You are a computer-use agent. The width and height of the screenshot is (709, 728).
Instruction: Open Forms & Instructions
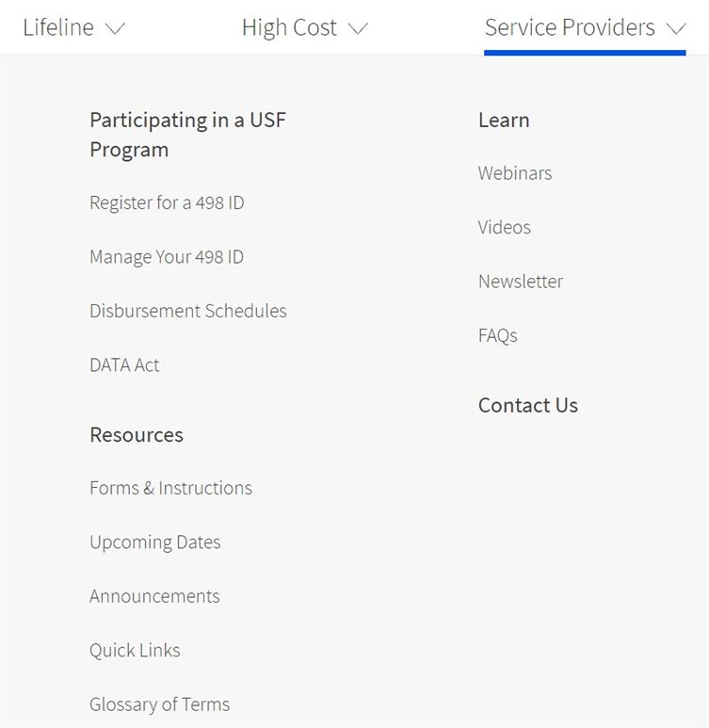(x=170, y=488)
